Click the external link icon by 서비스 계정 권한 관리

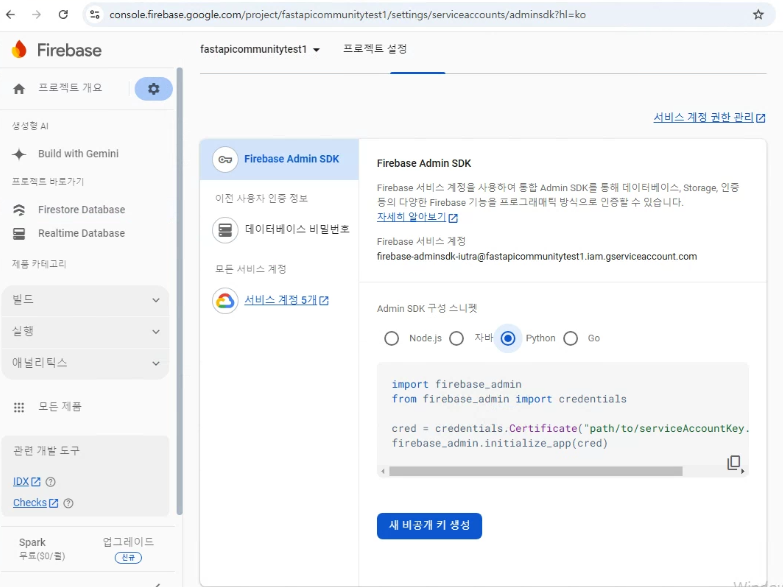coord(760,118)
